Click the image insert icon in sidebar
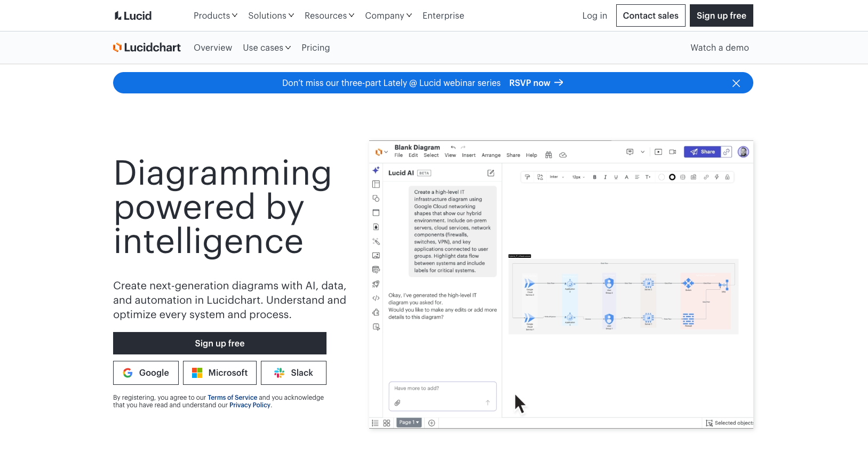This screenshot has height=474, width=868. point(376,256)
